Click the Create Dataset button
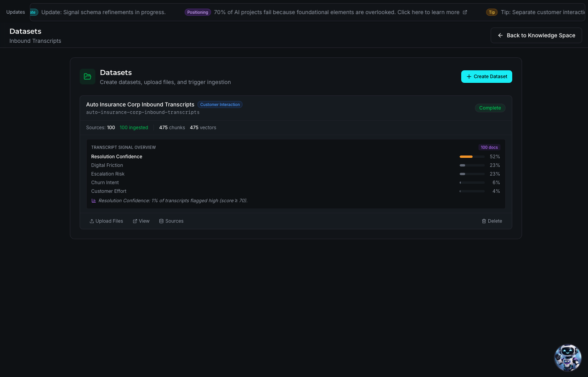This screenshot has height=377, width=588. click(486, 76)
